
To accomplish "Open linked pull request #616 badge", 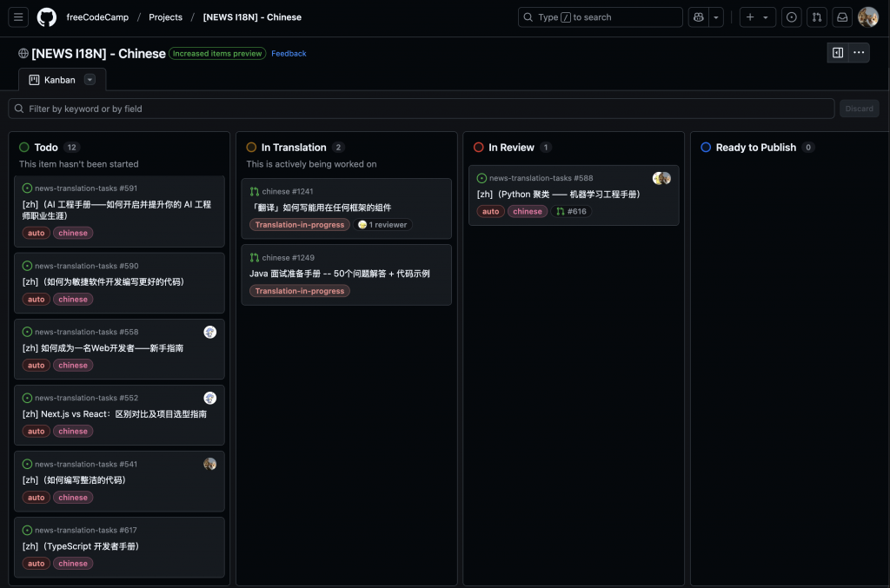I will 572,212.
